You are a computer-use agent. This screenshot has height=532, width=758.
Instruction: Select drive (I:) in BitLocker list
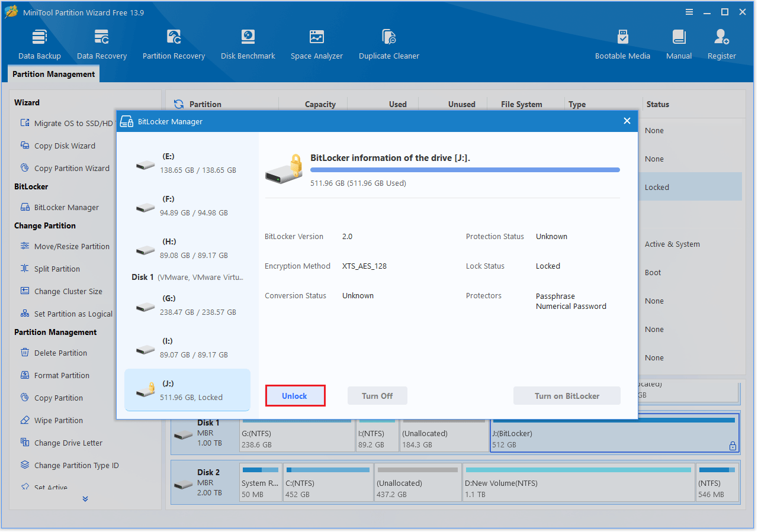(x=187, y=347)
